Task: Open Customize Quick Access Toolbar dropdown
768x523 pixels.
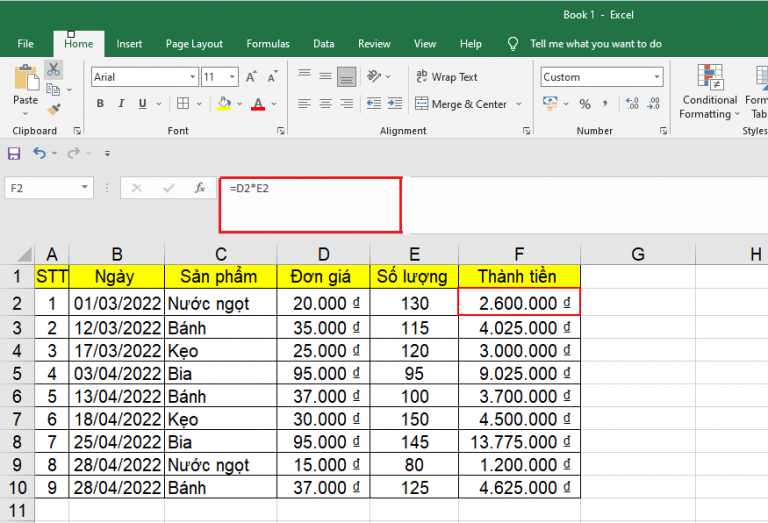Action: 107,154
